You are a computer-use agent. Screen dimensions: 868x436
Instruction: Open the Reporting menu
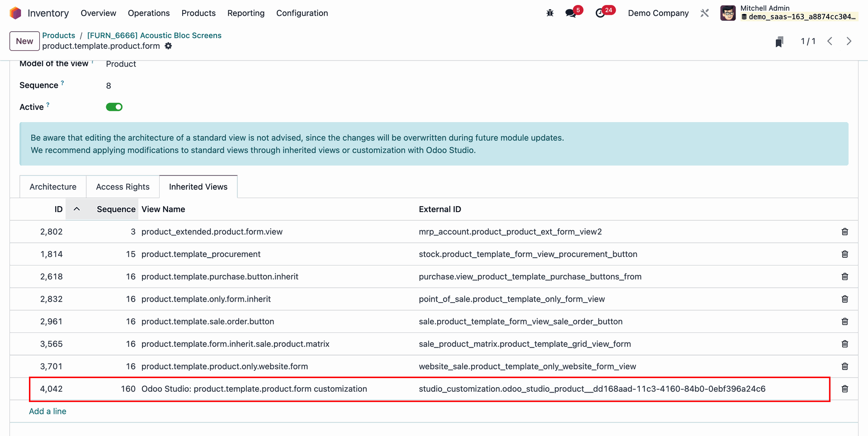click(x=246, y=13)
